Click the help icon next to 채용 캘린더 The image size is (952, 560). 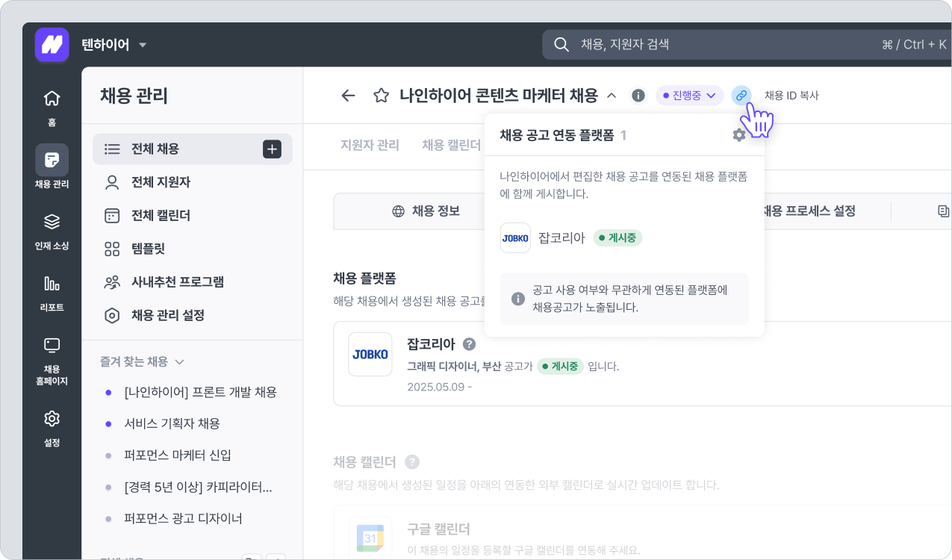(x=412, y=462)
